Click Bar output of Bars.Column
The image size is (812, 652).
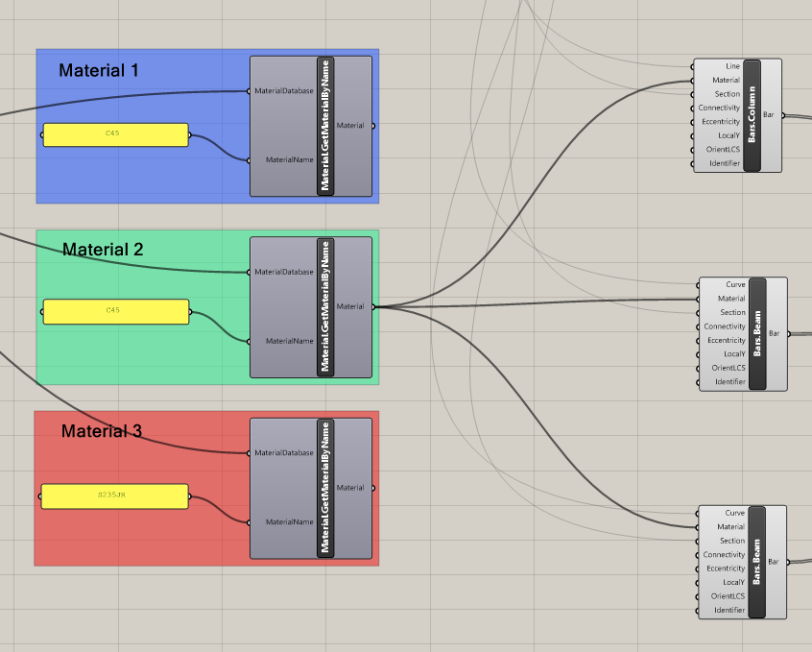[x=769, y=114]
